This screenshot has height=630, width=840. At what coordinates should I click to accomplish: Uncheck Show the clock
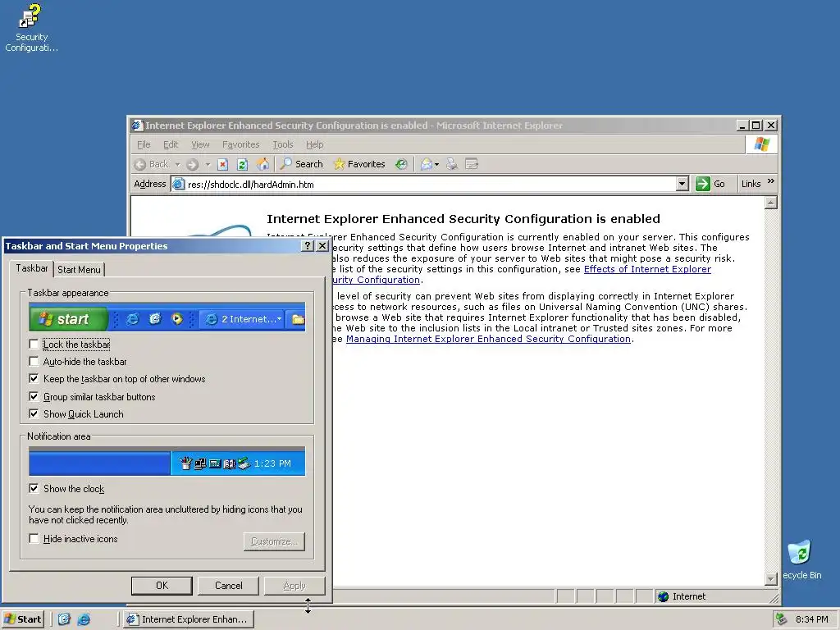click(34, 488)
